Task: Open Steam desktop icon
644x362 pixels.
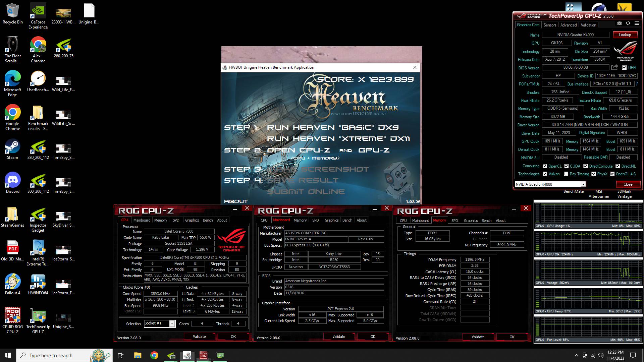Action: click(x=12, y=149)
